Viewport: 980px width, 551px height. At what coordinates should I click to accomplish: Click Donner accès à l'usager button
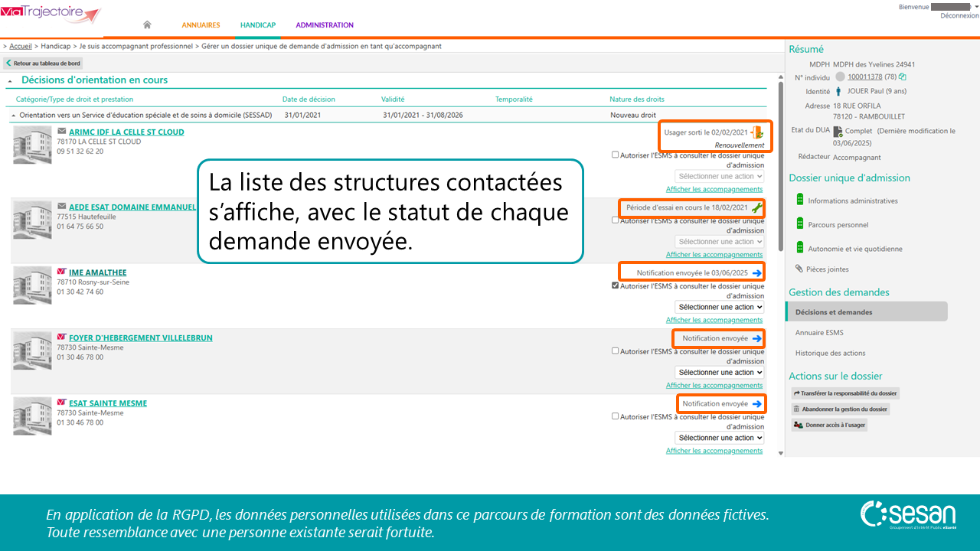pyautogui.click(x=829, y=425)
